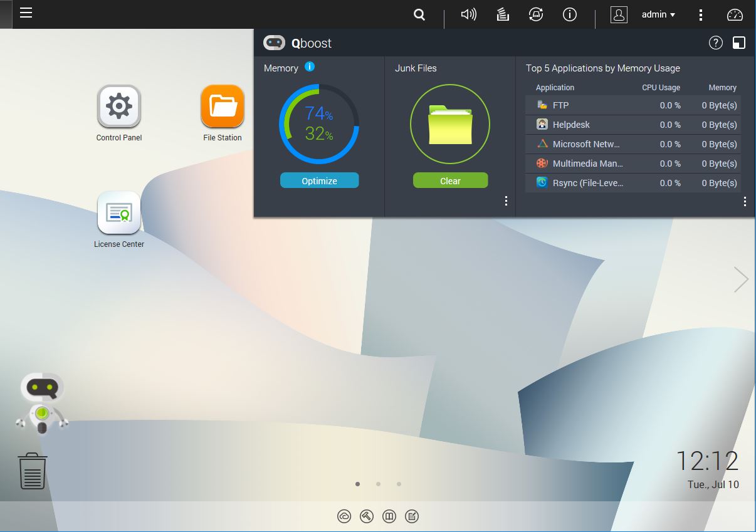The width and height of the screenshot is (756, 532).
Task: Select the FTP application row
Action: pyautogui.click(x=633, y=105)
